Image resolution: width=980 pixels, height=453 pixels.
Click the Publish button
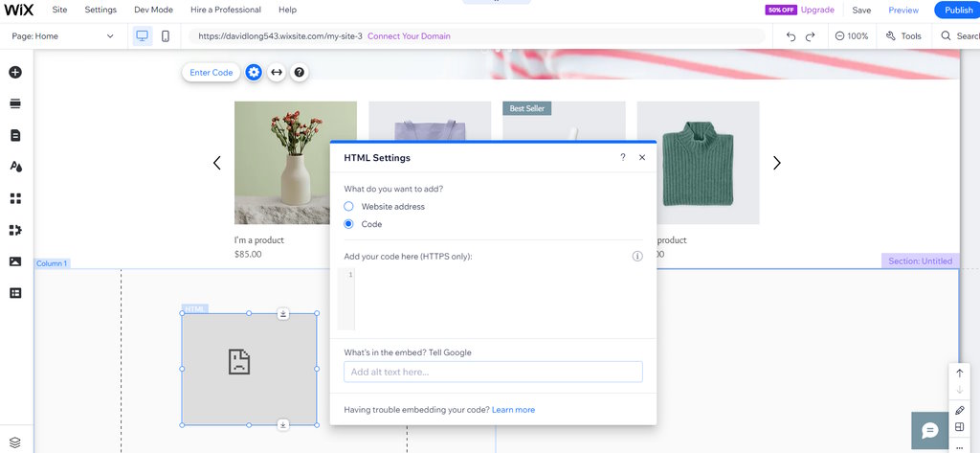pyautogui.click(x=957, y=10)
